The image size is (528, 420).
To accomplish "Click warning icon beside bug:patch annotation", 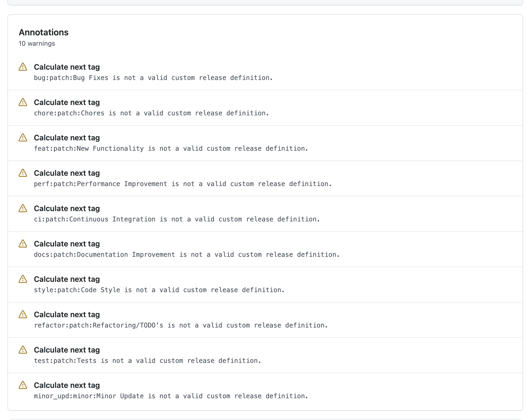I will (23, 67).
